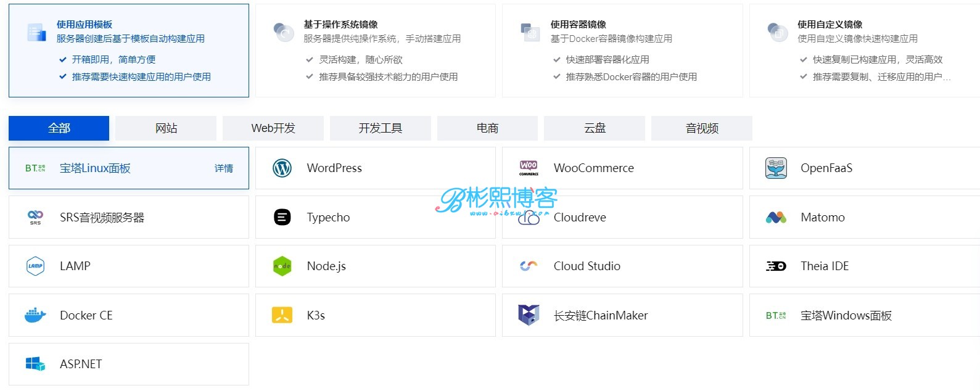980x391 pixels.
Task: Select the Cloud Studio template name
Action: coord(587,266)
